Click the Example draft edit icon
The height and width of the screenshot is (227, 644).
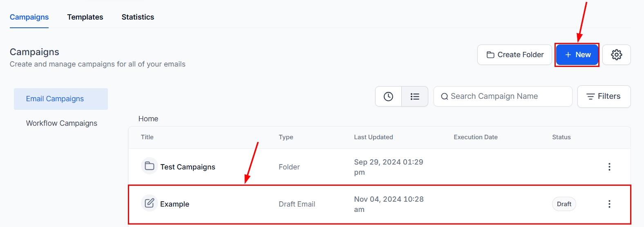coord(150,203)
